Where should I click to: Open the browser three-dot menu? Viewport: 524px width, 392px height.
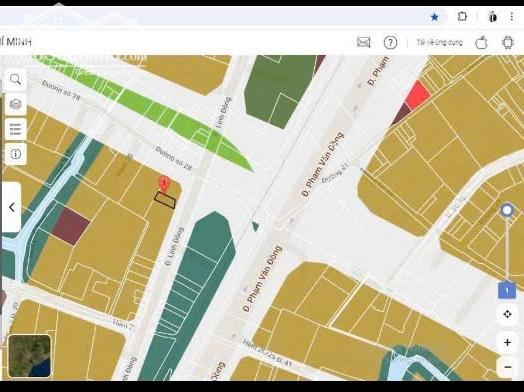click(512, 16)
